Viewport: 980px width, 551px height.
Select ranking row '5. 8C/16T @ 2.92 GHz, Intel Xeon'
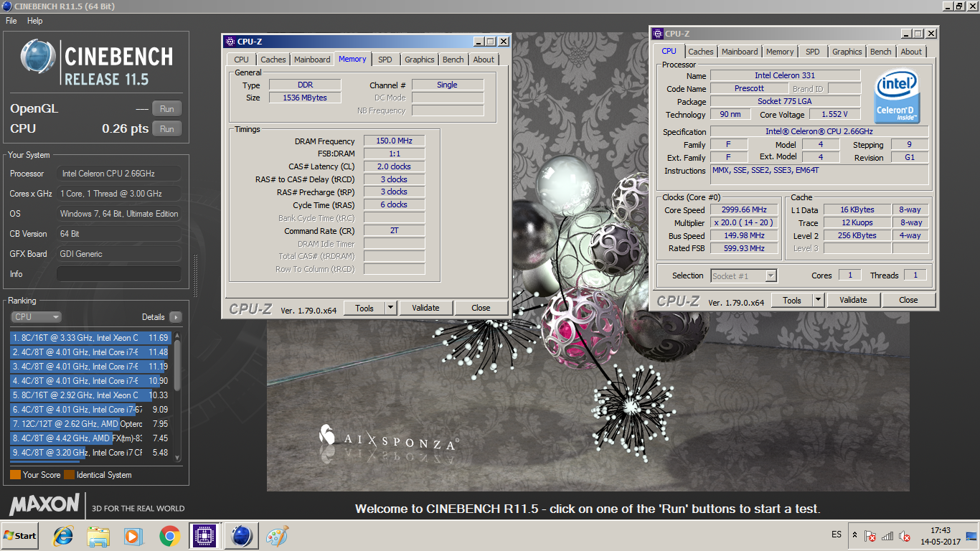pos(91,395)
